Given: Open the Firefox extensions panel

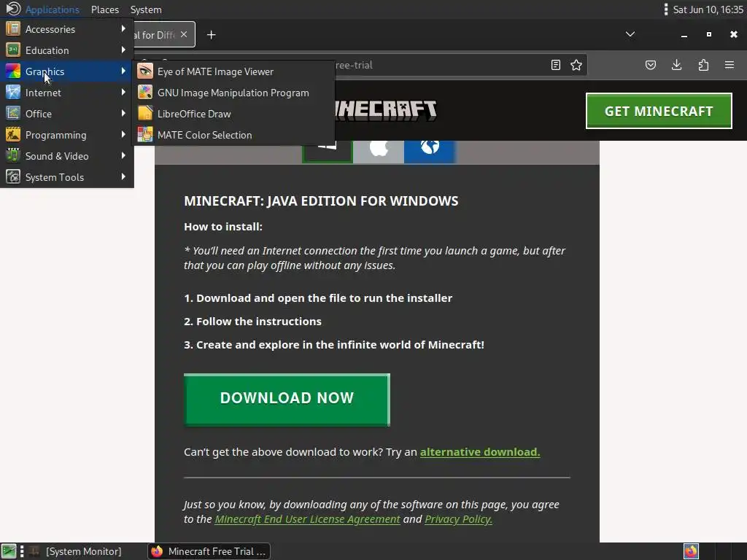Looking at the screenshot, I should point(703,65).
